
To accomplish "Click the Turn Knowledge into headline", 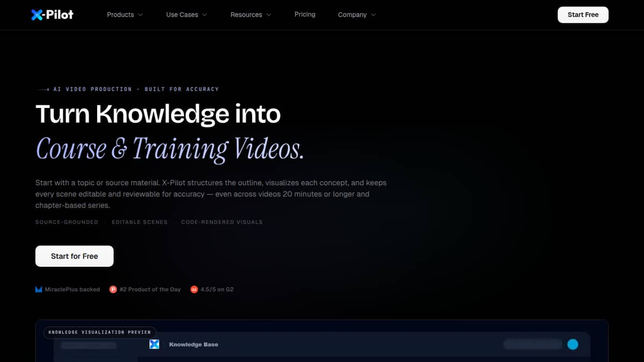I will [x=158, y=114].
